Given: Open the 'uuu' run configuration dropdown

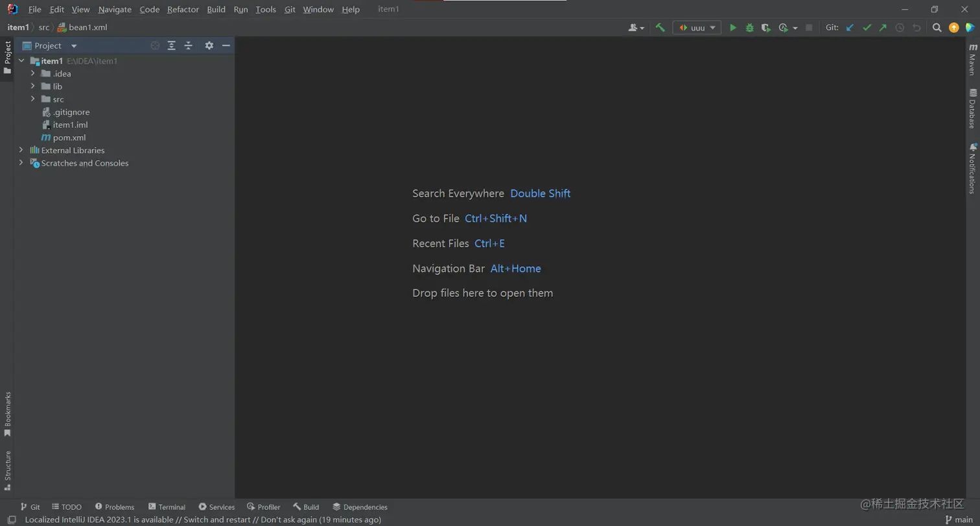Looking at the screenshot, I should pyautogui.click(x=697, y=28).
